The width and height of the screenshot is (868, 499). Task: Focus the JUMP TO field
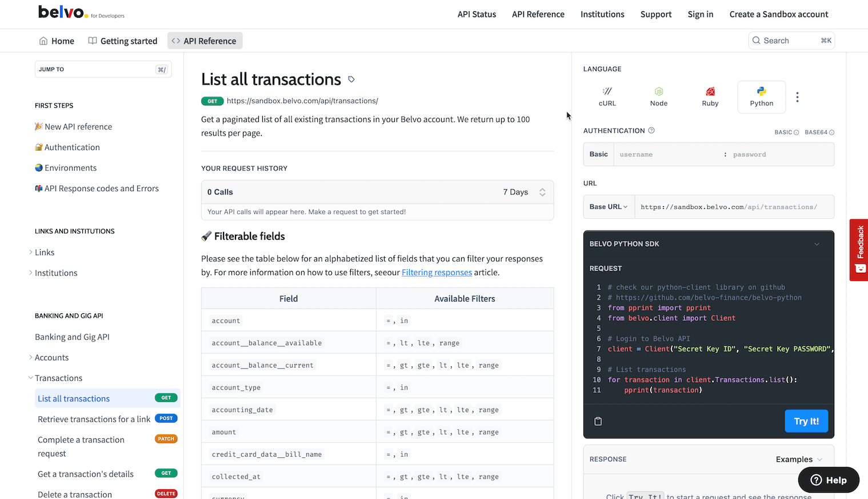(x=103, y=69)
